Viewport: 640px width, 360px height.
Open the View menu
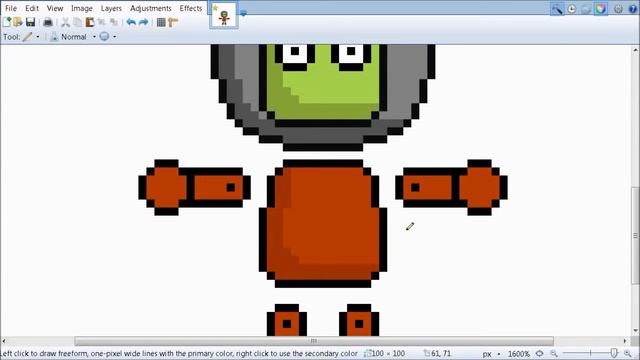click(55, 8)
